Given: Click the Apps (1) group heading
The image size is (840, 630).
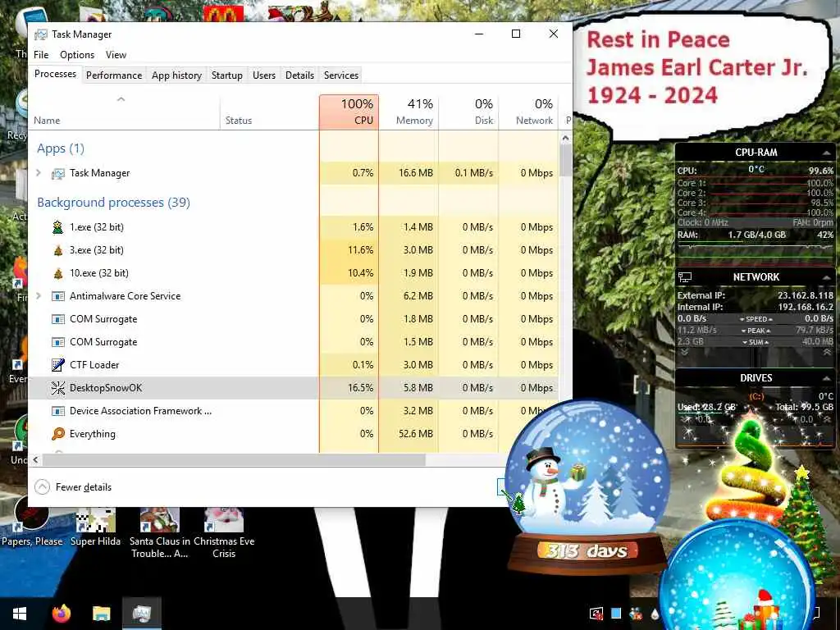Looking at the screenshot, I should pyautogui.click(x=61, y=148).
